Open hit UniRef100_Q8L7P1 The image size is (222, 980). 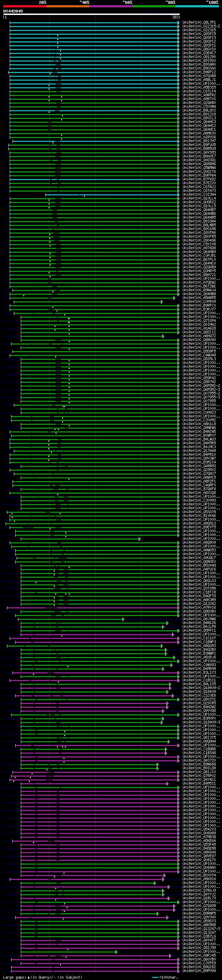pyautogui.click(x=199, y=23)
